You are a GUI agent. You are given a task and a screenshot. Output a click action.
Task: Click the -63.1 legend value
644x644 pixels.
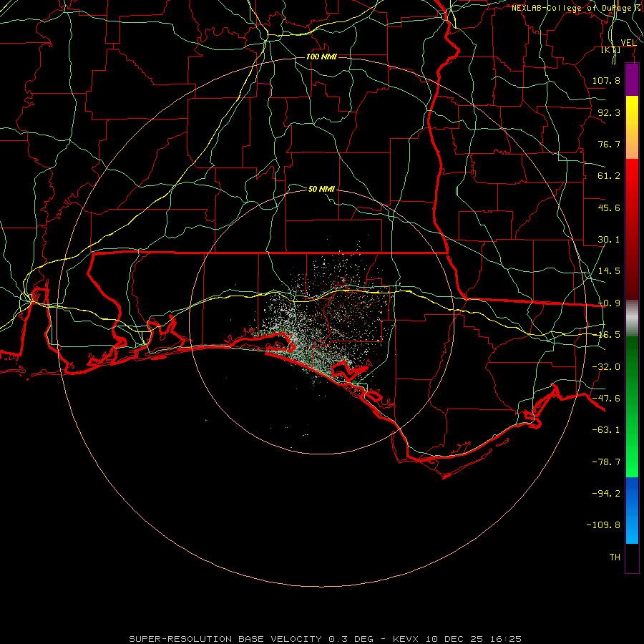click(x=606, y=430)
